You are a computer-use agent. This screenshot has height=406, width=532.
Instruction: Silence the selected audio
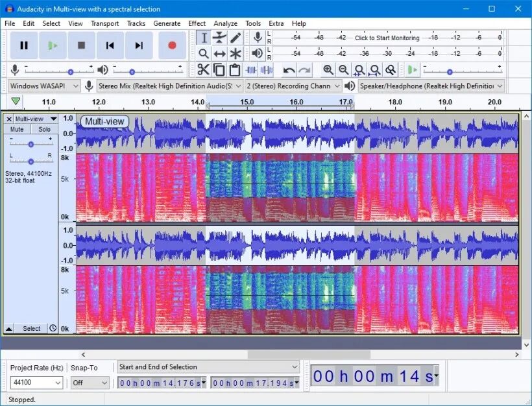point(265,69)
